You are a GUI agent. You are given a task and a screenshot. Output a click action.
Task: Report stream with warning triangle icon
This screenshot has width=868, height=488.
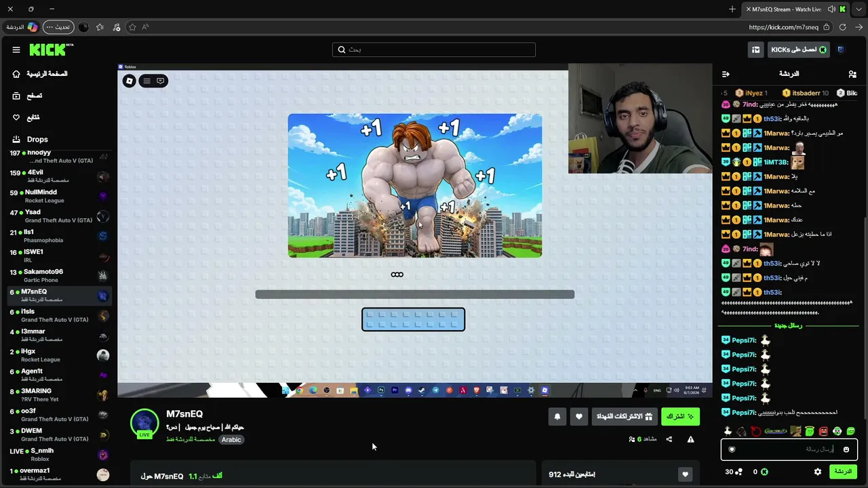click(x=690, y=439)
